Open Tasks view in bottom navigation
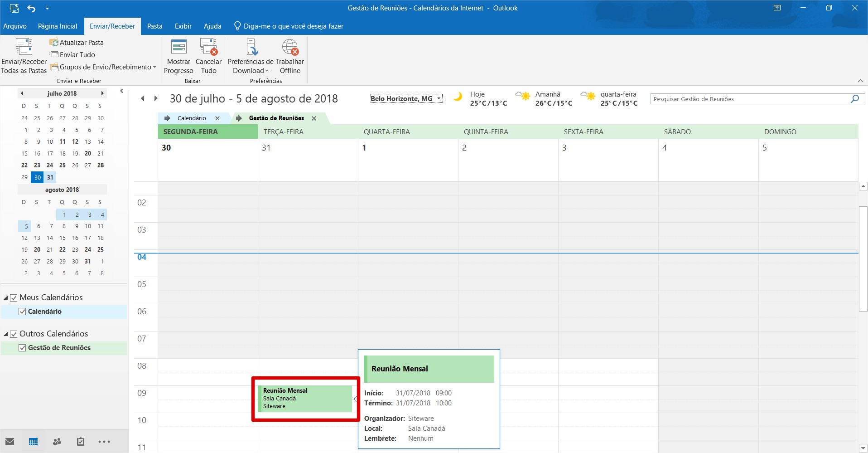The height and width of the screenshot is (453, 868). pos(81,442)
